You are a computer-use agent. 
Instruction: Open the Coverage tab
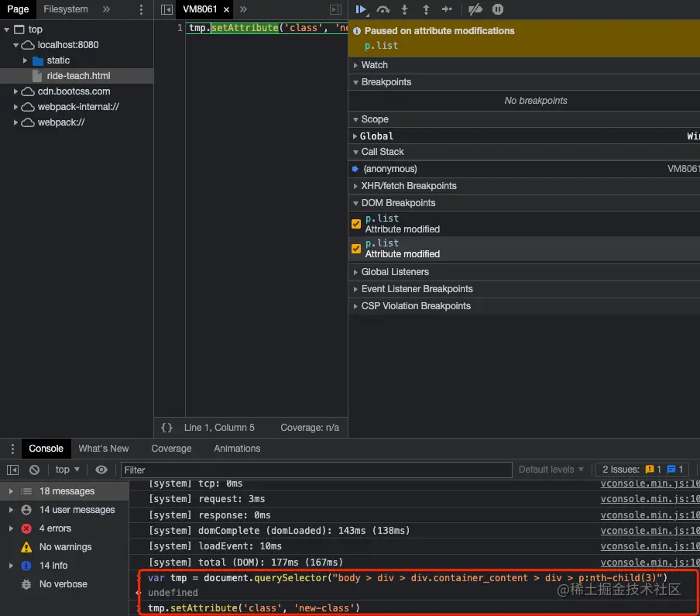point(171,449)
